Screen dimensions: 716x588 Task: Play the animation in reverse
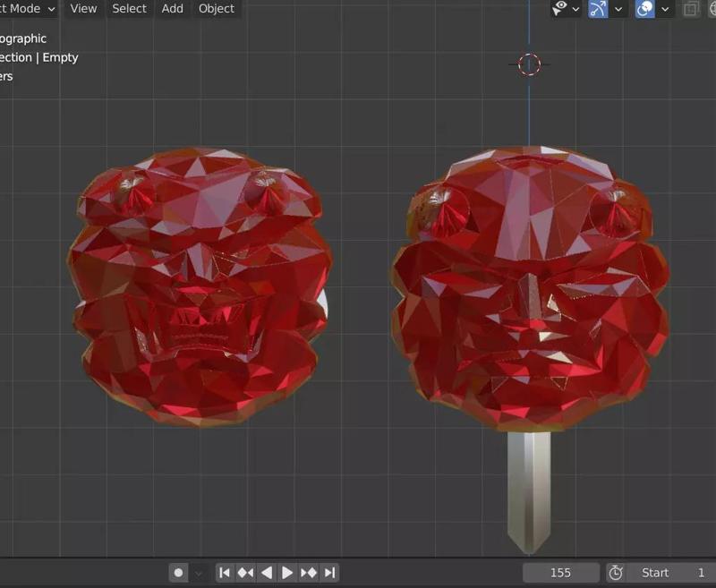[x=267, y=573]
